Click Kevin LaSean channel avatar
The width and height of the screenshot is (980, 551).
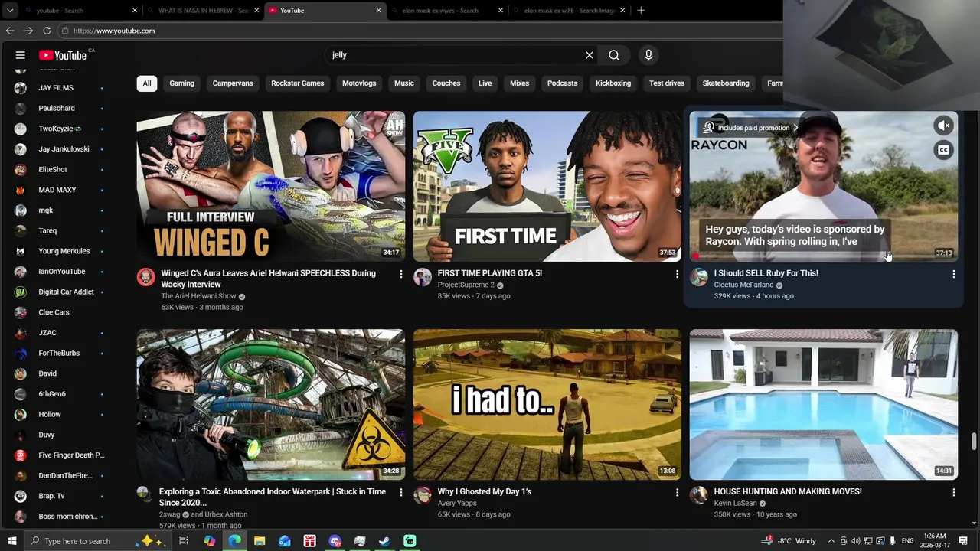click(698, 495)
